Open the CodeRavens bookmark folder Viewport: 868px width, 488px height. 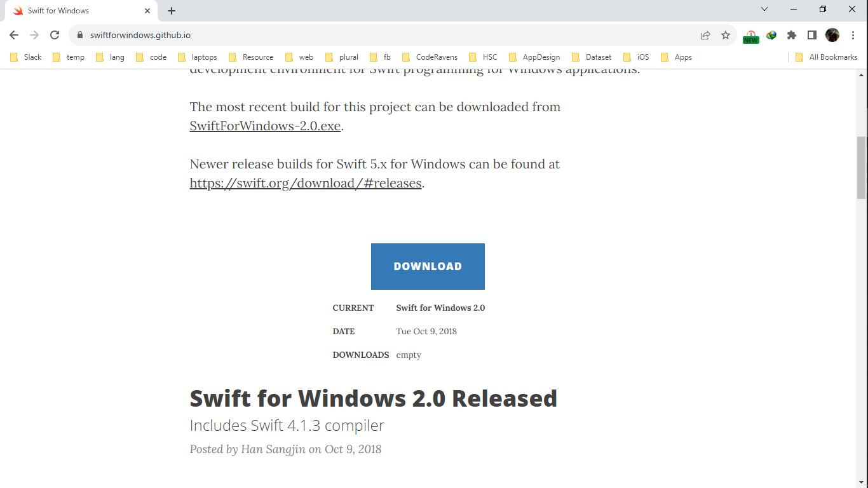click(430, 57)
